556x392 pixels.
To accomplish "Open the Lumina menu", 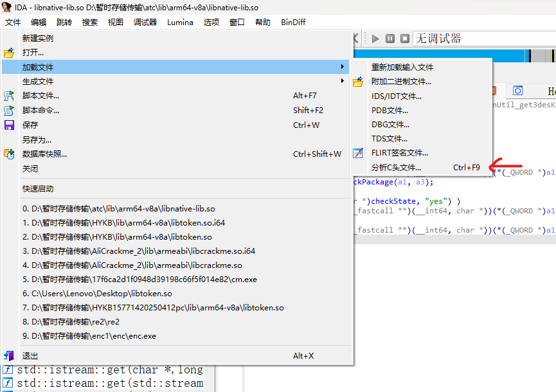I will [x=180, y=22].
